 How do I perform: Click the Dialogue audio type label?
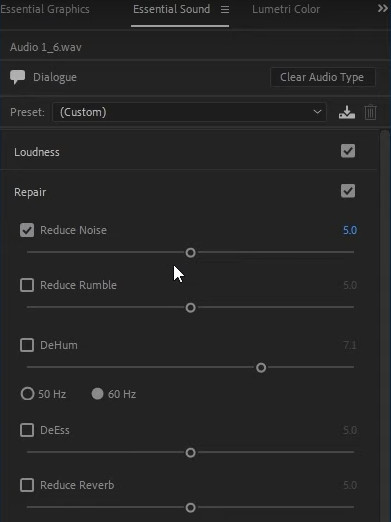tap(55, 77)
